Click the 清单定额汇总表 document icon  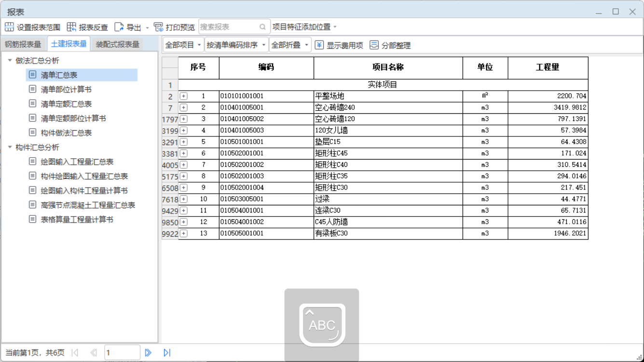tap(32, 104)
